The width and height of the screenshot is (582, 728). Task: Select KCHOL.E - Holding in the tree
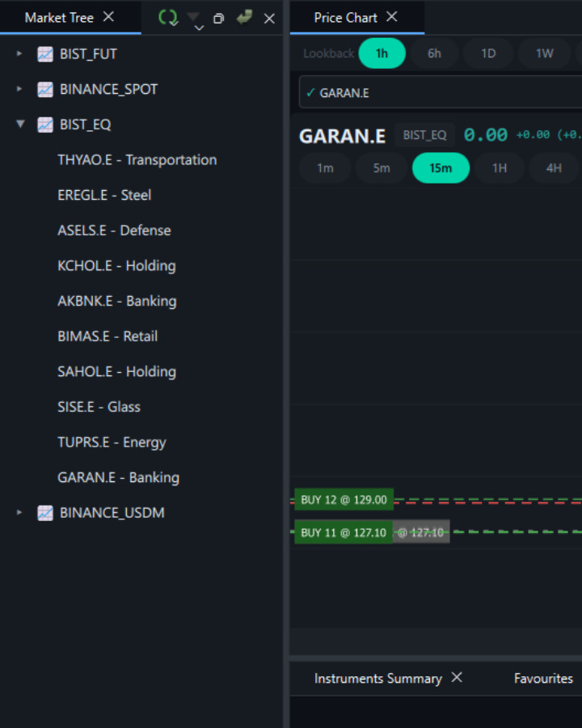(x=116, y=266)
